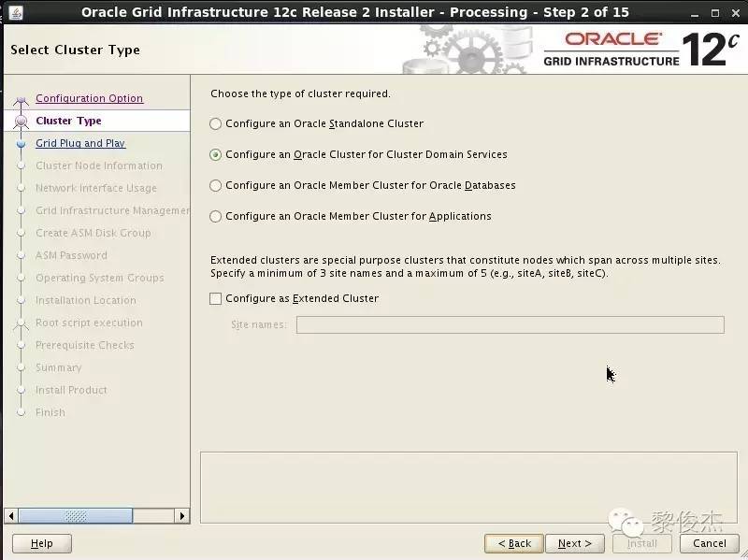Open the Configuration Option step link
Screen dimensions: 748x560
(89, 98)
